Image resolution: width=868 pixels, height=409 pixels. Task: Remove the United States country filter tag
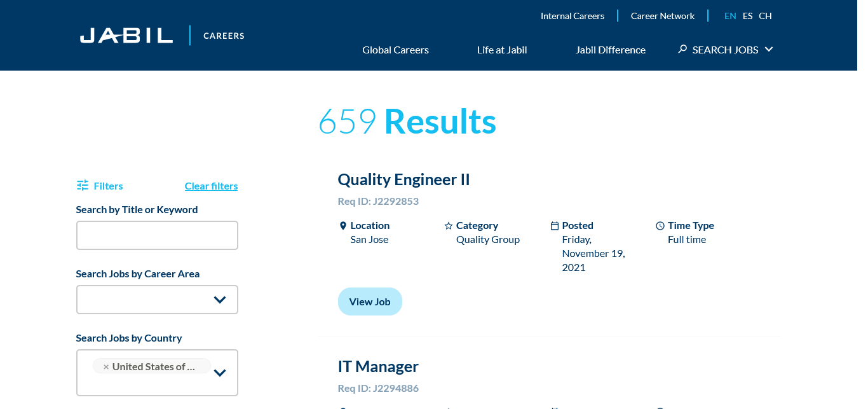pyautogui.click(x=106, y=367)
